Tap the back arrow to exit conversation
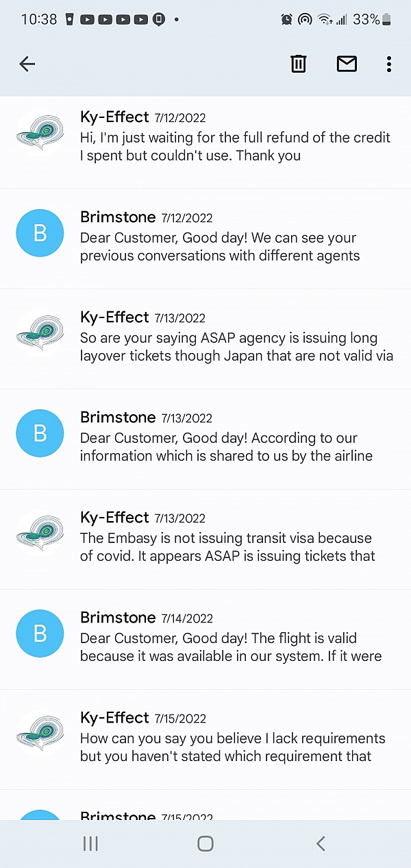Screen dimensions: 411x868 (x=27, y=64)
